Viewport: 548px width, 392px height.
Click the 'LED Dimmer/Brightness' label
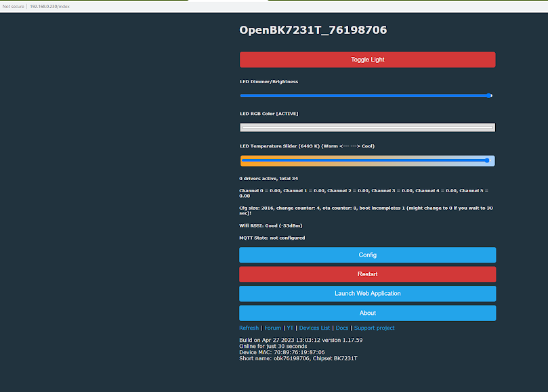tap(269, 82)
